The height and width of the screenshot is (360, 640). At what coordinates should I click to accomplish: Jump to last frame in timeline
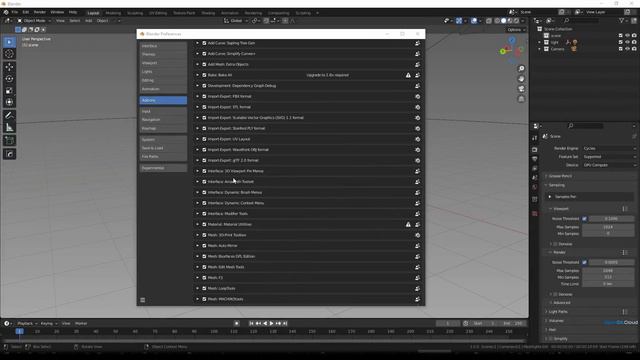pyautogui.click(x=285, y=324)
